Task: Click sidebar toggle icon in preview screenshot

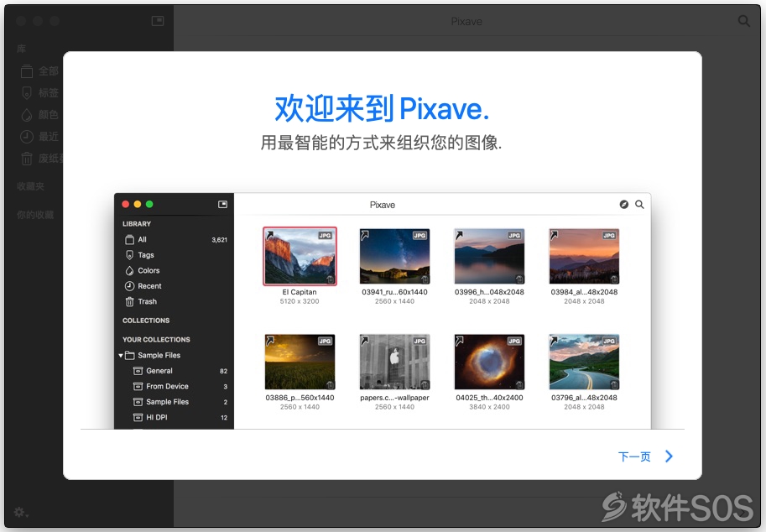Action: pyautogui.click(x=223, y=204)
